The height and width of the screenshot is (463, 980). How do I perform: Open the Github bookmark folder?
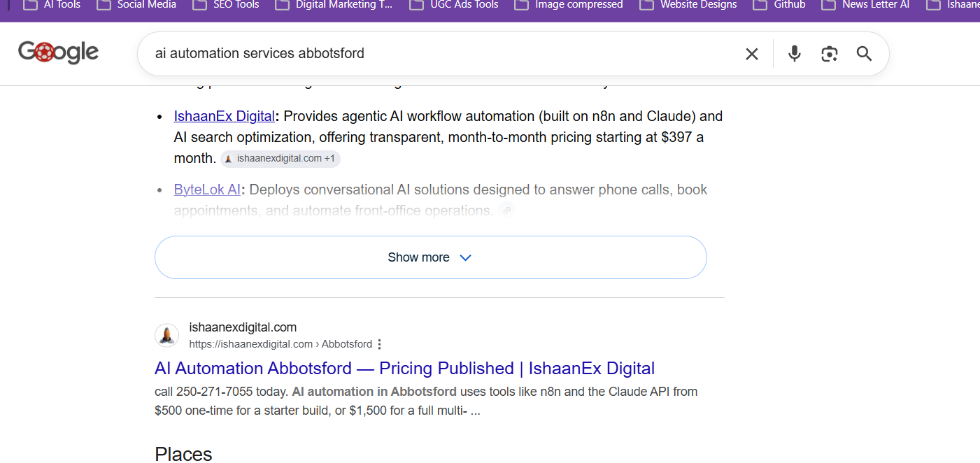(x=780, y=5)
